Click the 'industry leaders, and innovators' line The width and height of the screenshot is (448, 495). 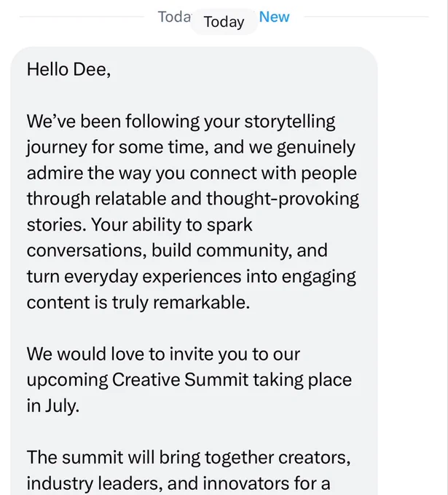178,483
